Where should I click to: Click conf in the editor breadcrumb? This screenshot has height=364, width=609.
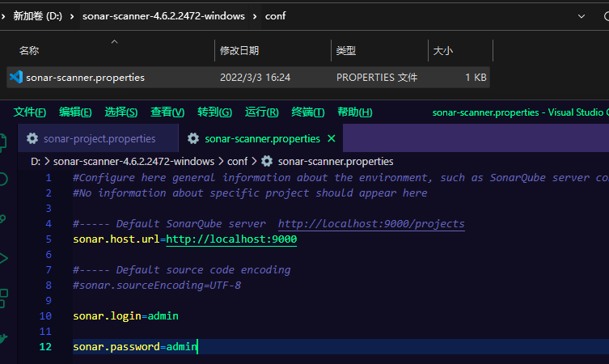[x=237, y=161]
